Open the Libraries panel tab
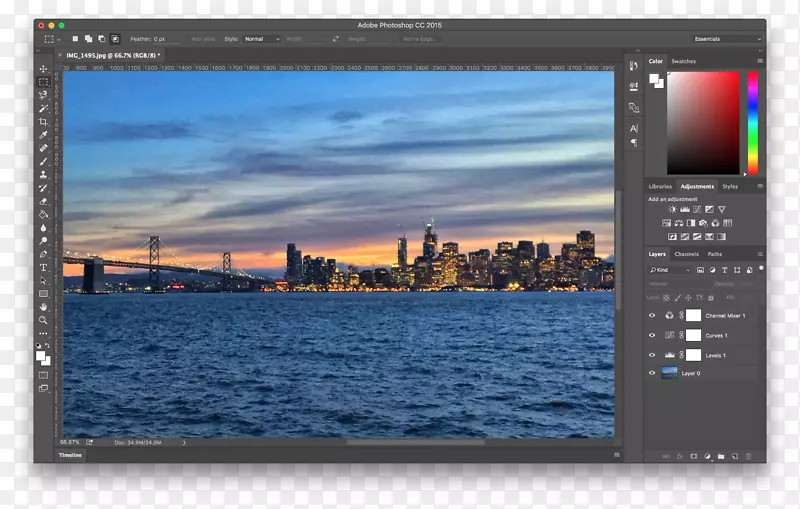This screenshot has width=800, height=509. tap(660, 186)
